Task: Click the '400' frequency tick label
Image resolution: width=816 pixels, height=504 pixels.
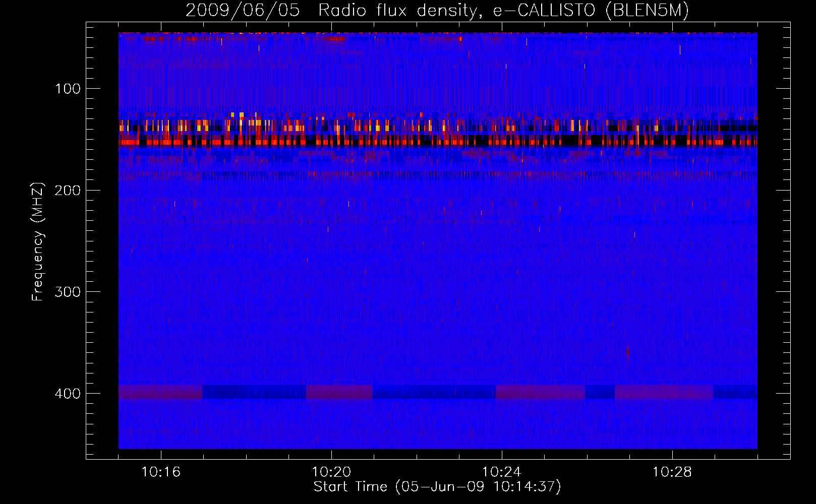Action: [x=68, y=394]
